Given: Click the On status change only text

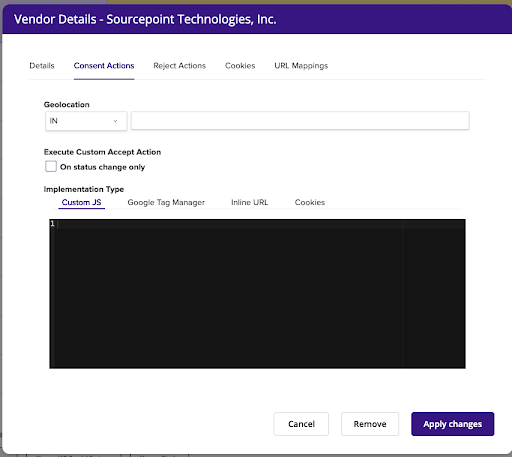Looking at the screenshot, I should point(102,167).
